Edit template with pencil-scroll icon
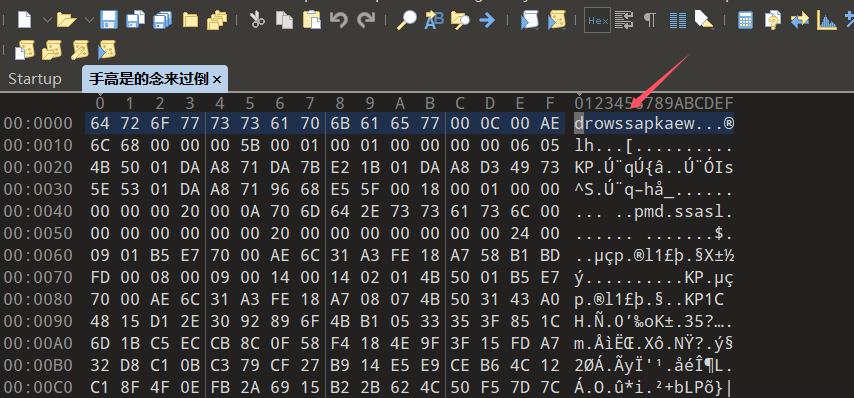The image size is (854, 398). tap(80, 50)
